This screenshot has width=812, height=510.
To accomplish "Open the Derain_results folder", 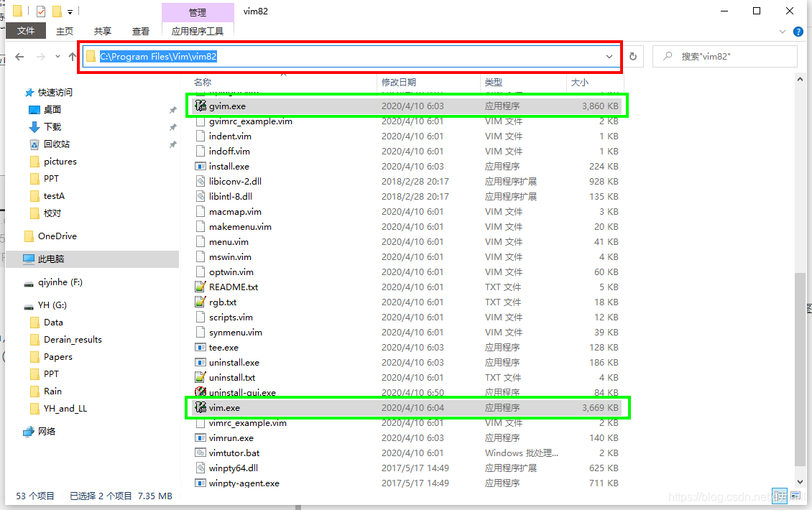I will click(x=73, y=340).
